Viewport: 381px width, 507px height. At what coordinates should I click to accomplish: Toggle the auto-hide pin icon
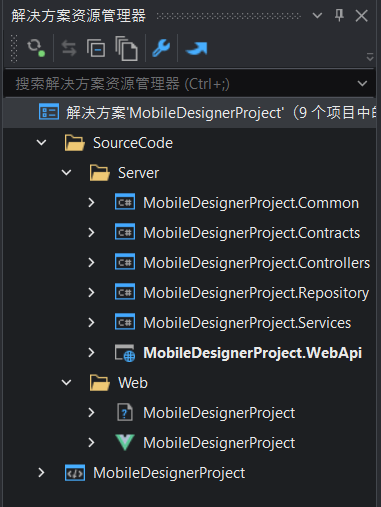[x=339, y=15]
